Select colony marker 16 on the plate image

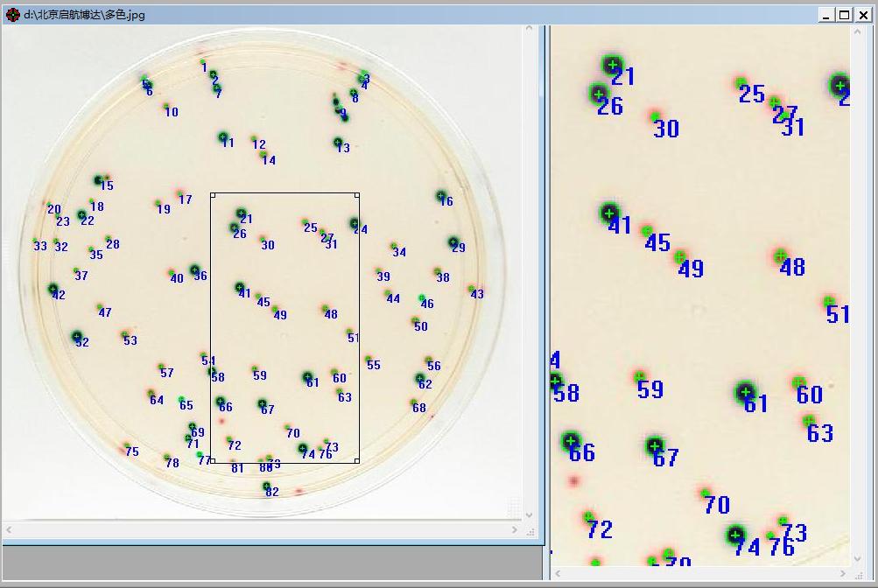[x=442, y=196]
